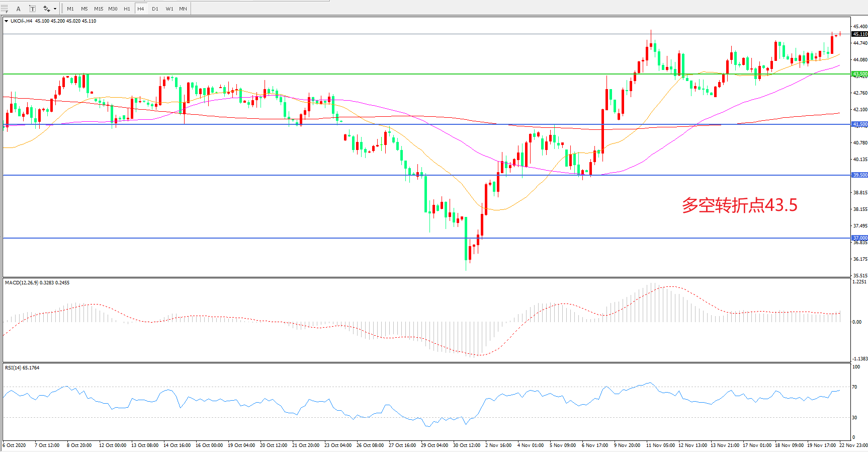Click the blue 41.500 price level label
The width and height of the screenshot is (868, 452).
pos(859,124)
